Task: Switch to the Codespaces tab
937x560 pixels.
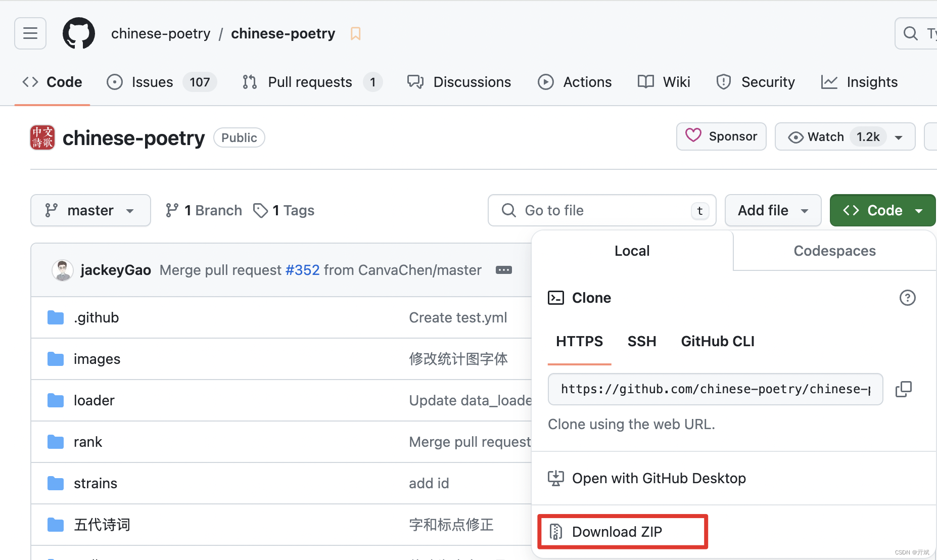Action: [x=834, y=251]
